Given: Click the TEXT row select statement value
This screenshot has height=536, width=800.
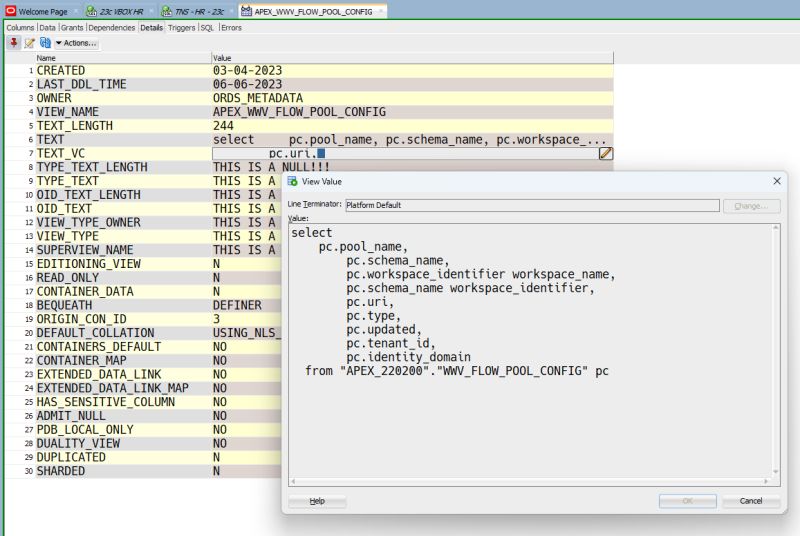Looking at the screenshot, I should tap(409, 139).
